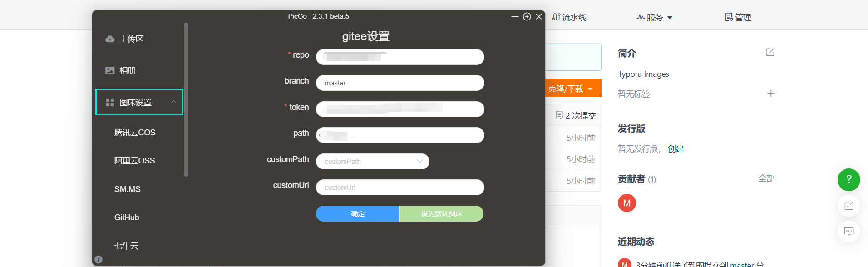The height and width of the screenshot is (267, 868).
Task: Click the floating edit feedback icon
Action: (849, 206)
